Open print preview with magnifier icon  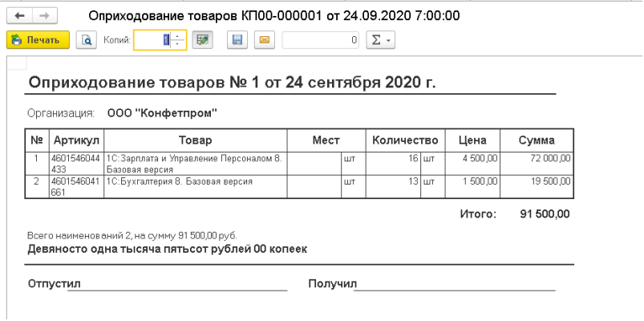point(87,40)
